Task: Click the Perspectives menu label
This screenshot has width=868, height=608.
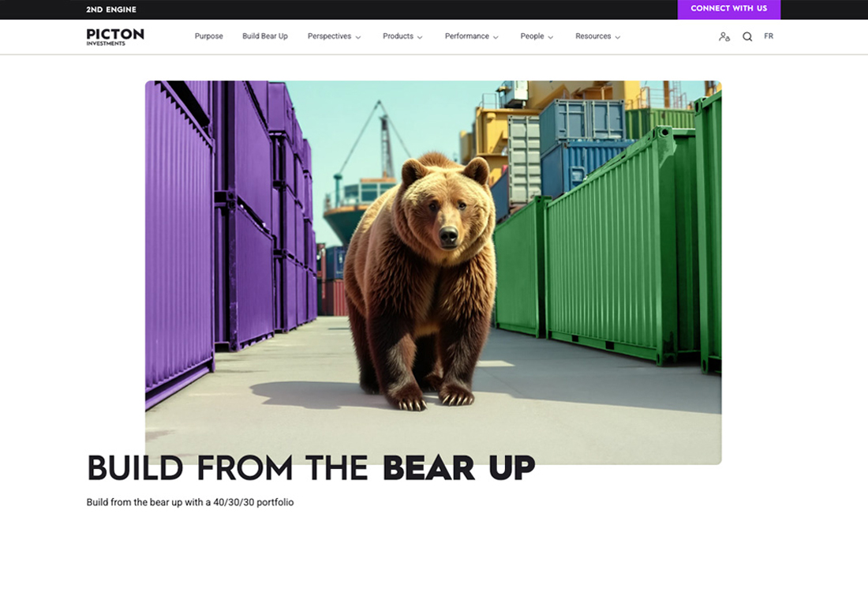Action: pos(329,36)
